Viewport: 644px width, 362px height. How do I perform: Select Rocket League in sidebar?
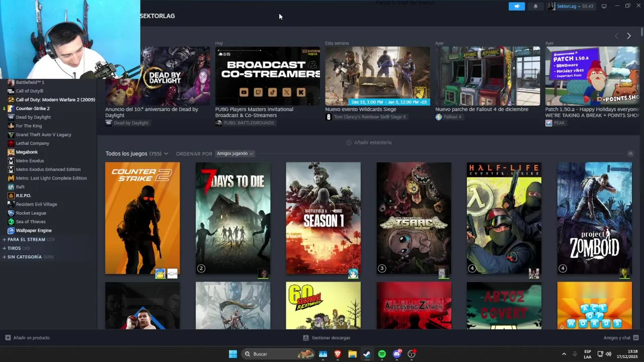[31, 213]
